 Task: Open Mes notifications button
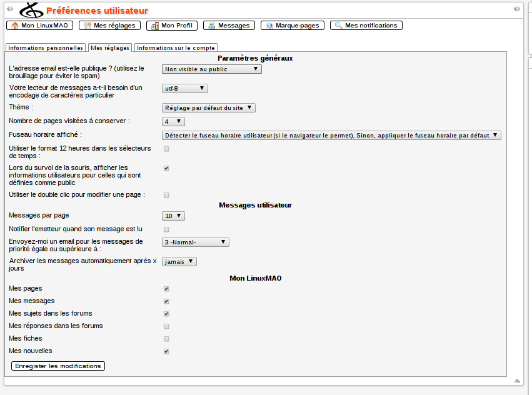coord(366,26)
